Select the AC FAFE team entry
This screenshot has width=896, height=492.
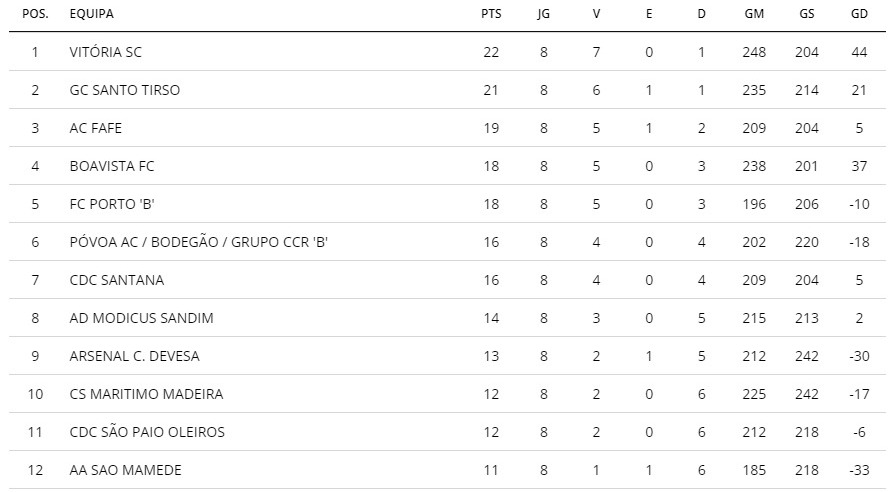(95, 128)
